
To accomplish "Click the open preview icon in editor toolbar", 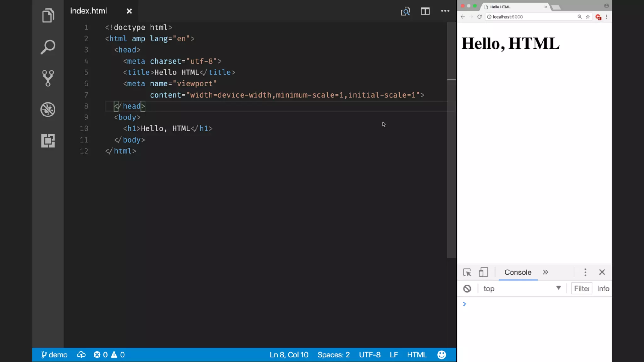I will [x=405, y=11].
